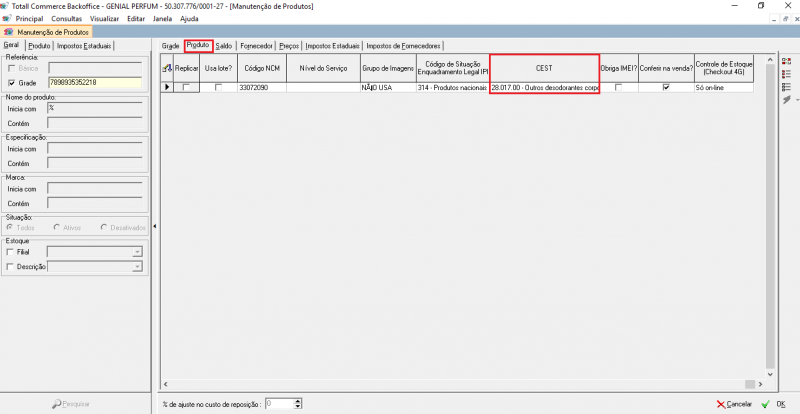Open the Descrição dropdown list
The image size is (800, 414).
(136, 267)
